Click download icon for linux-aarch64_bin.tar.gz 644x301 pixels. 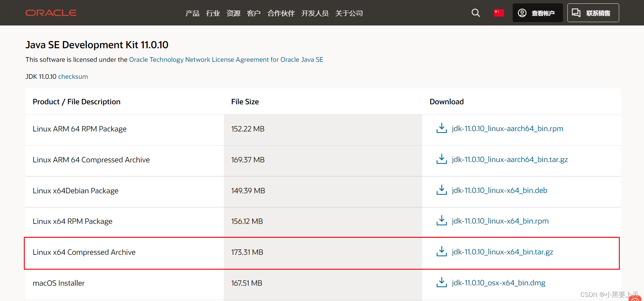click(442, 159)
